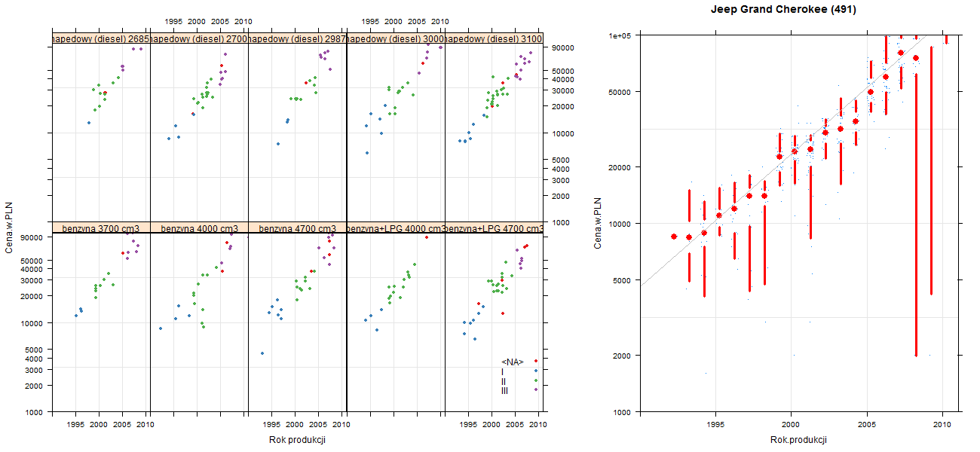Image resolution: width=980 pixels, height=452 pixels.
Task: Click the title "Jeep Grand Cherokee (491)"
Action: pyautogui.click(x=783, y=10)
